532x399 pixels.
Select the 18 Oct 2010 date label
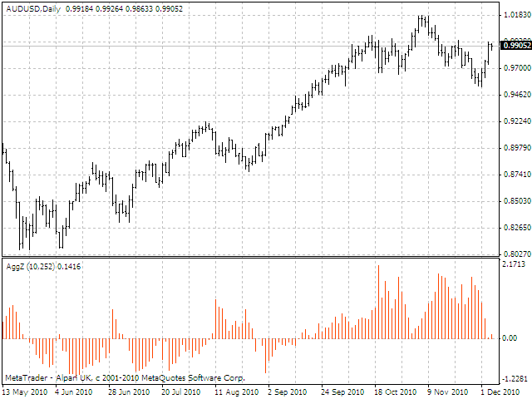tap(394, 392)
